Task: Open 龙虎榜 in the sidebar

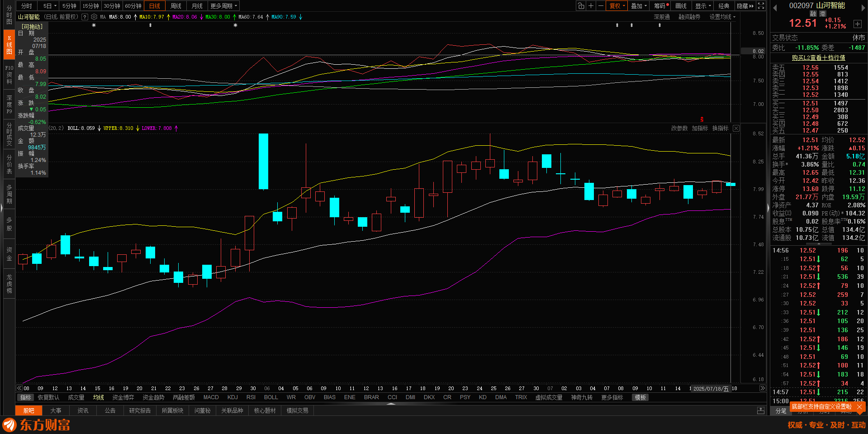Action: click(x=9, y=284)
